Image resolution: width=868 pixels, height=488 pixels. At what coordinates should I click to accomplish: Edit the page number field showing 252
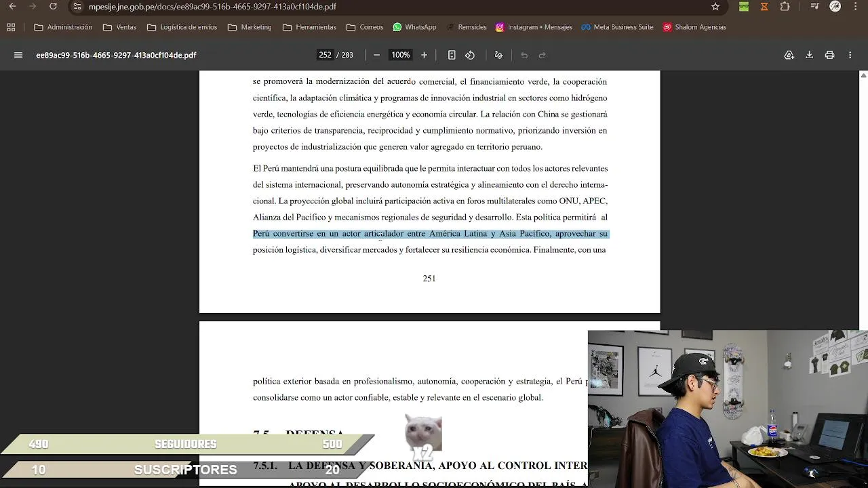[x=325, y=55]
